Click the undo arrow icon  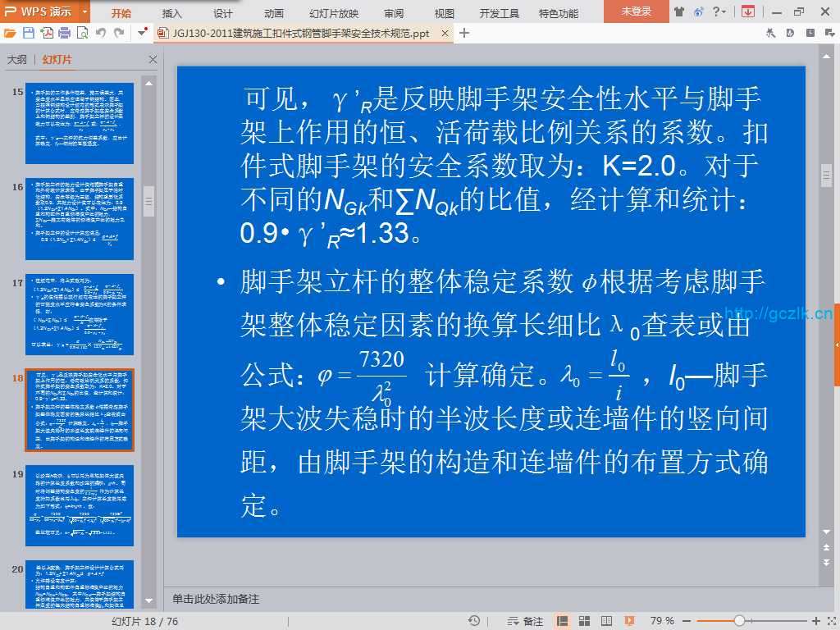pos(101,34)
